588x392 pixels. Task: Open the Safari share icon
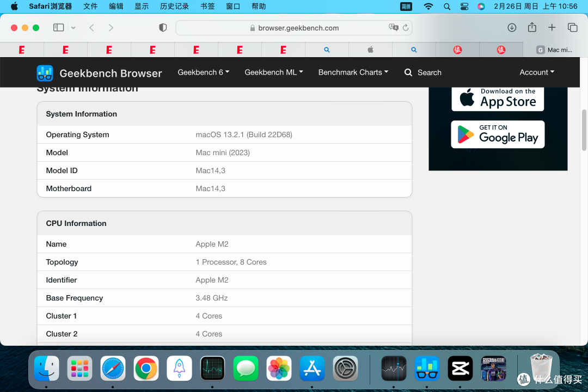(x=532, y=27)
